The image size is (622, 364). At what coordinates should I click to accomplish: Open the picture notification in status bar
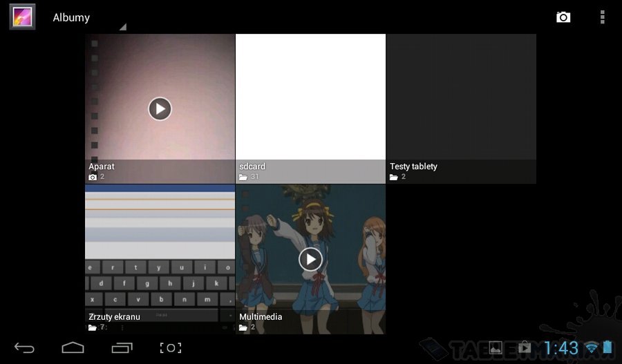[x=496, y=347]
